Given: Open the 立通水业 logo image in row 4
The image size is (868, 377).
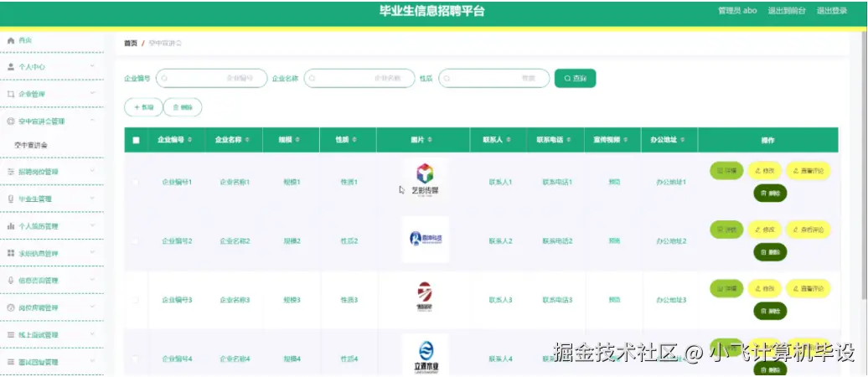Looking at the screenshot, I should point(425,355).
